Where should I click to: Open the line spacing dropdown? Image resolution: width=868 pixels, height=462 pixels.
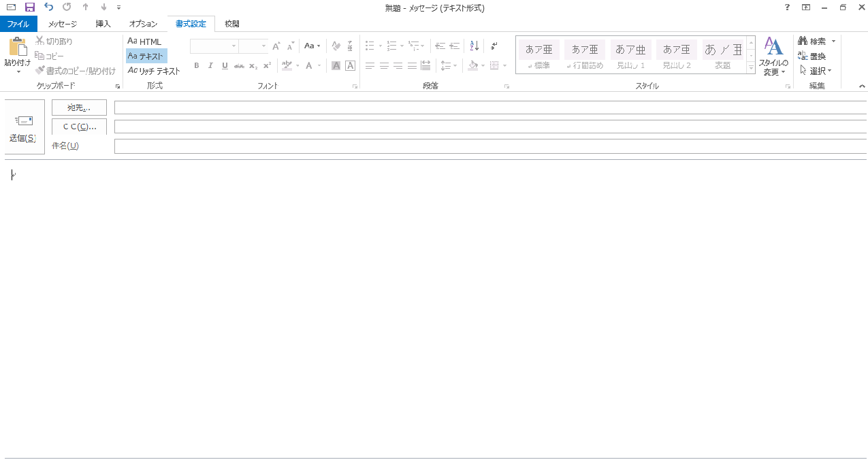449,66
